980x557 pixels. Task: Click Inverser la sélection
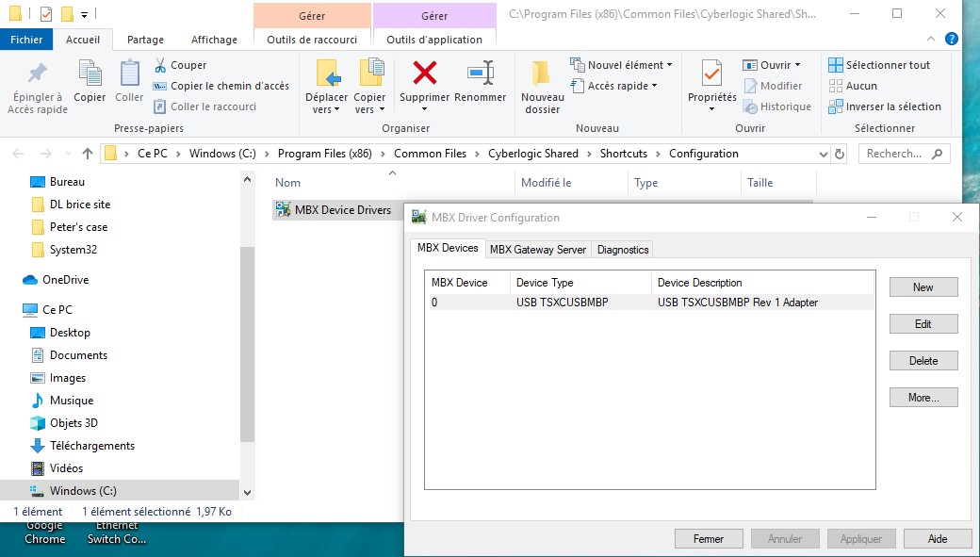[x=885, y=106]
